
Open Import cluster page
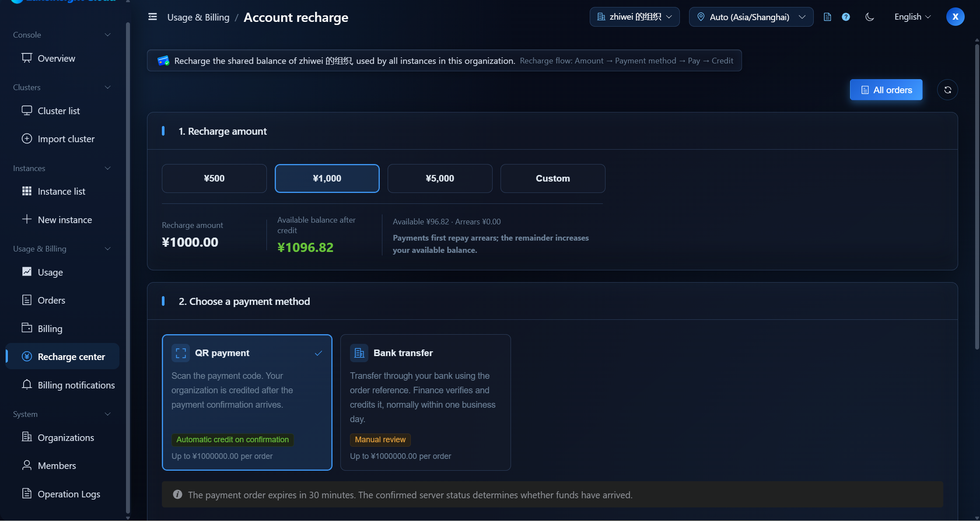(x=62, y=139)
